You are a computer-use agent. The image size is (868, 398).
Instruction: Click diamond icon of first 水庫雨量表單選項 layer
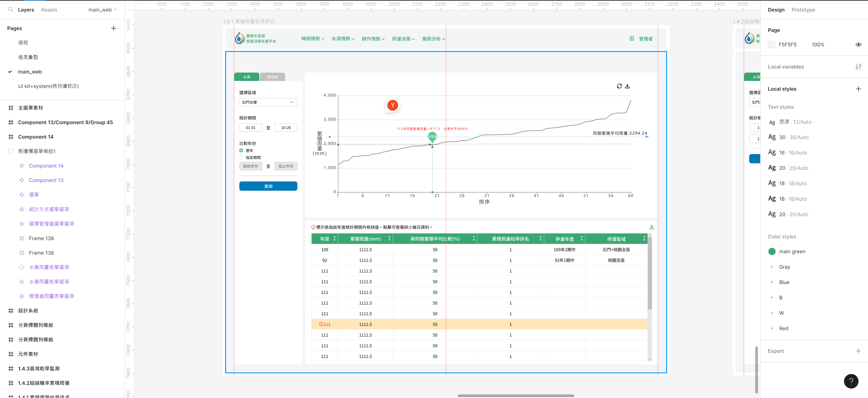pyautogui.click(x=22, y=267)
